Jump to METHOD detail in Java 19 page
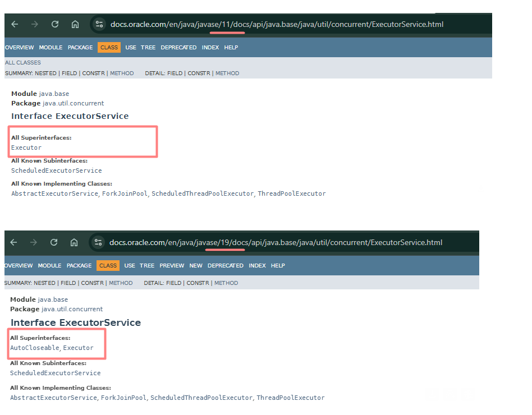The height and width of the screenshot is (415, 532). point(226,283)
